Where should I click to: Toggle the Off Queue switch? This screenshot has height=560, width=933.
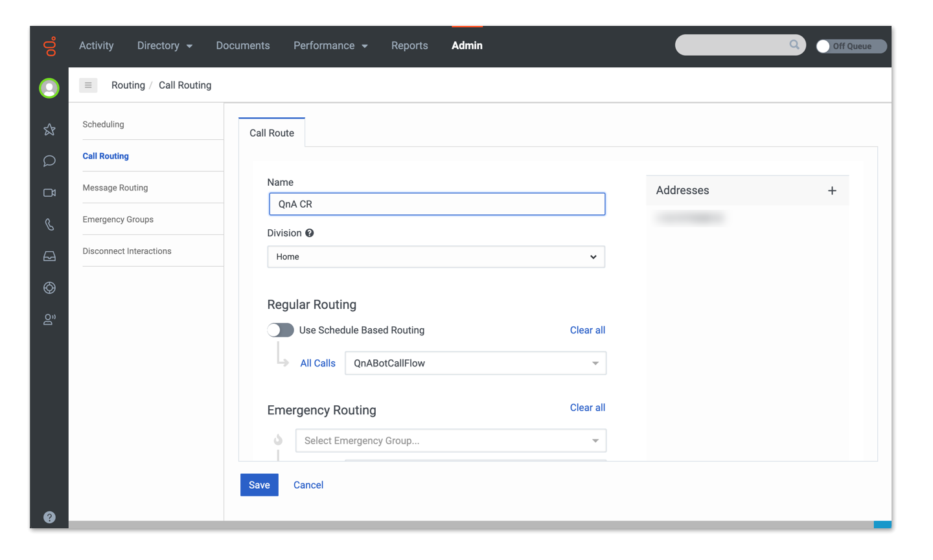pyautogui.click(x=851, y=46)
